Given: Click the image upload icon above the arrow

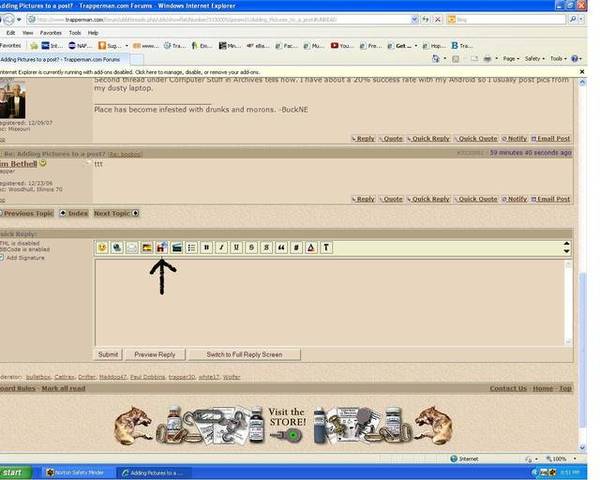Looking at the screenshot, I should [162, 247].
